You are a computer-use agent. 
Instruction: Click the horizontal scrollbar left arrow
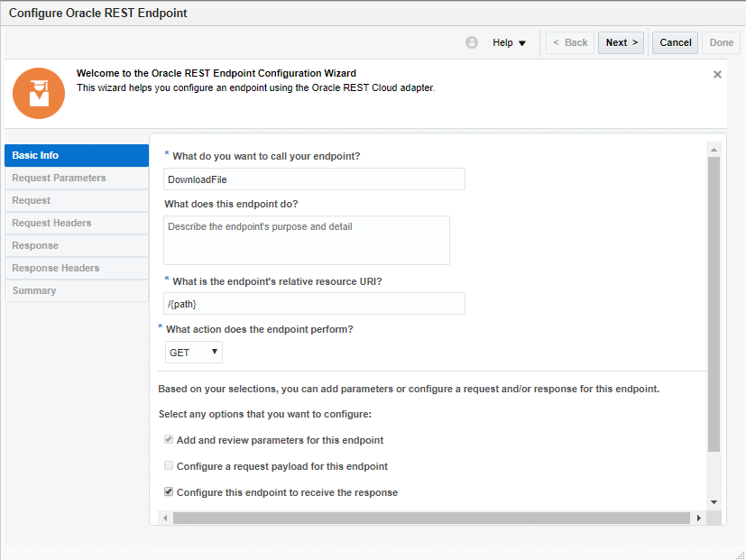coord(164,519)
